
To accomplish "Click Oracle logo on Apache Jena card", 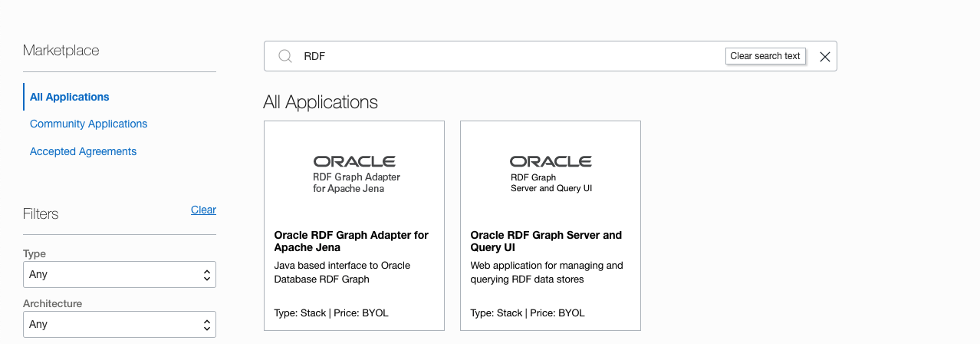I will [x=354, y=161].
